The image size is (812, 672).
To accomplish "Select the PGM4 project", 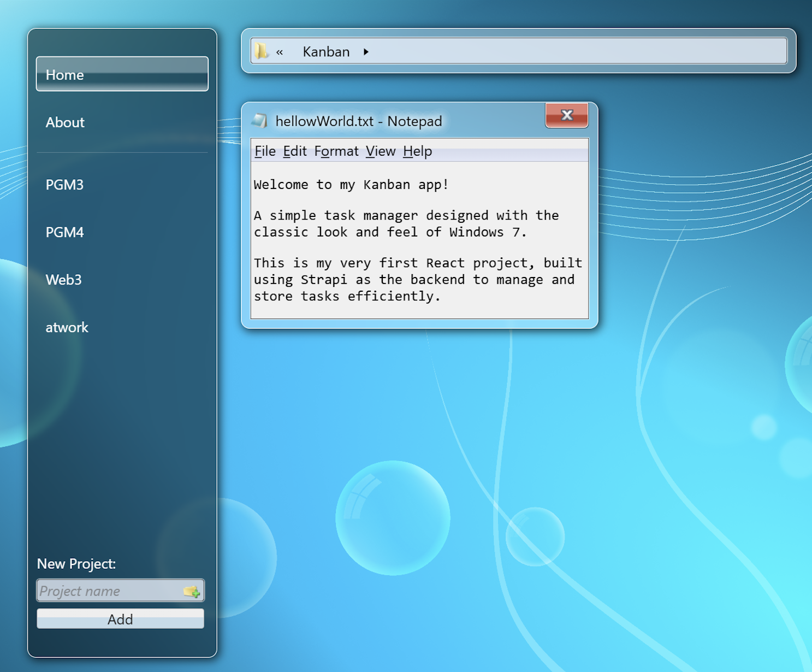I will (x=64, y=232).
